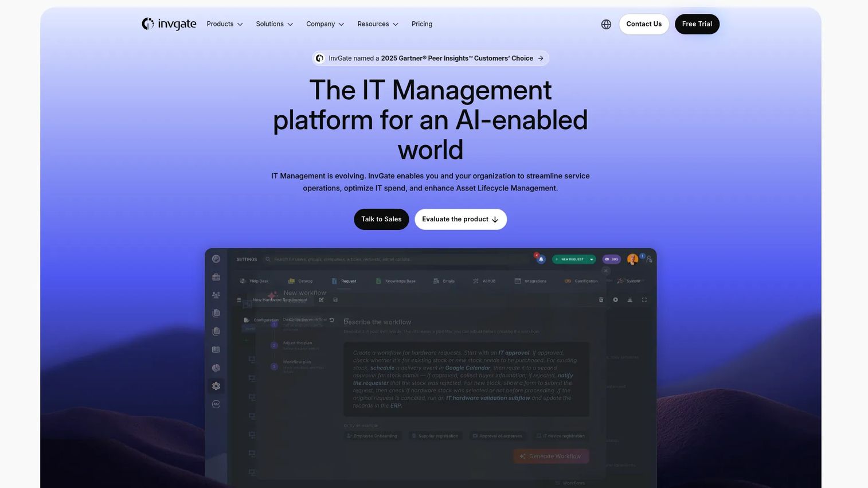Switch to the Gamification tab
Image resolution: width=868 pixels, height=488 pixels.
coord(581,281)
